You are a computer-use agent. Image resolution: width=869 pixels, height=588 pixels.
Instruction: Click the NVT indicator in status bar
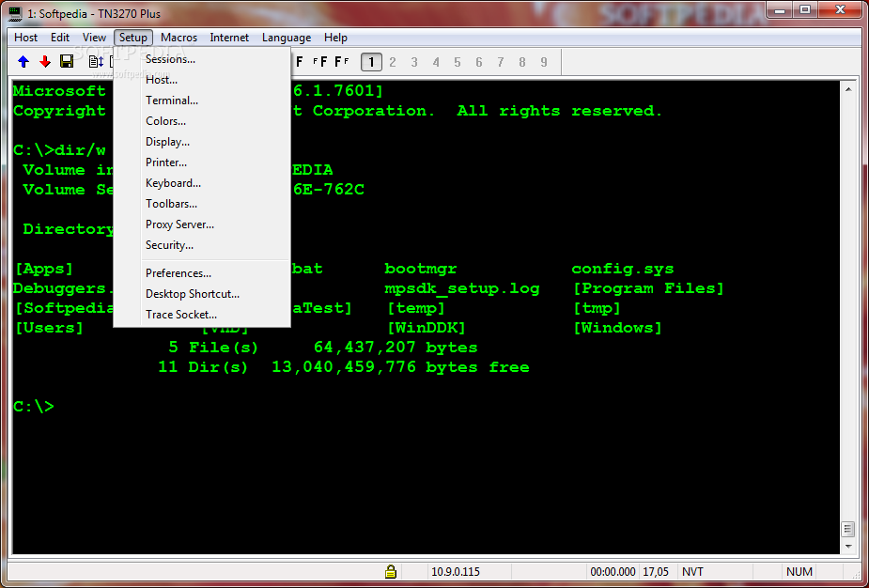point(692,571)
